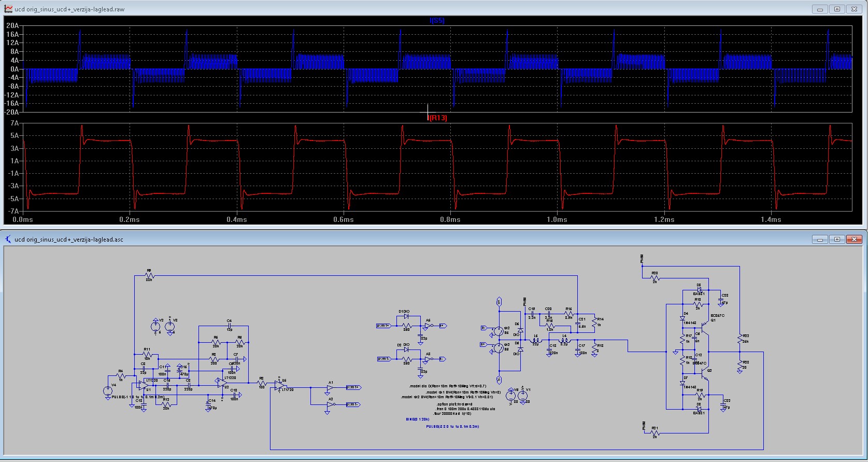Select inductor L4 in output filter
This screenshot has width=868, height=462.
(564, 340)
